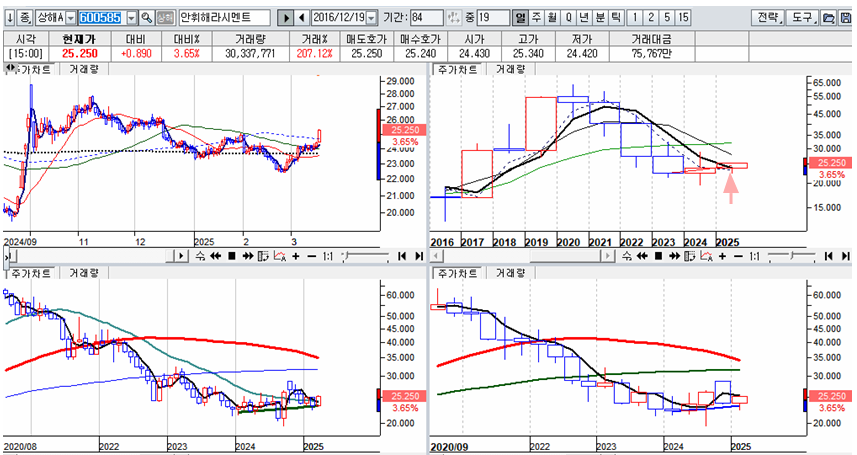Select the 15 interval button
The width and height of the screenshot is (857, 455).
click(683, 18)
